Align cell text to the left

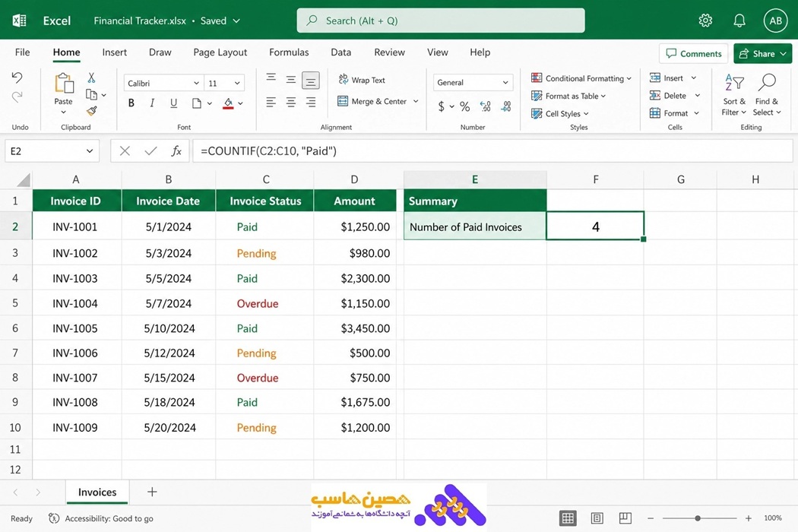(271, 103)
